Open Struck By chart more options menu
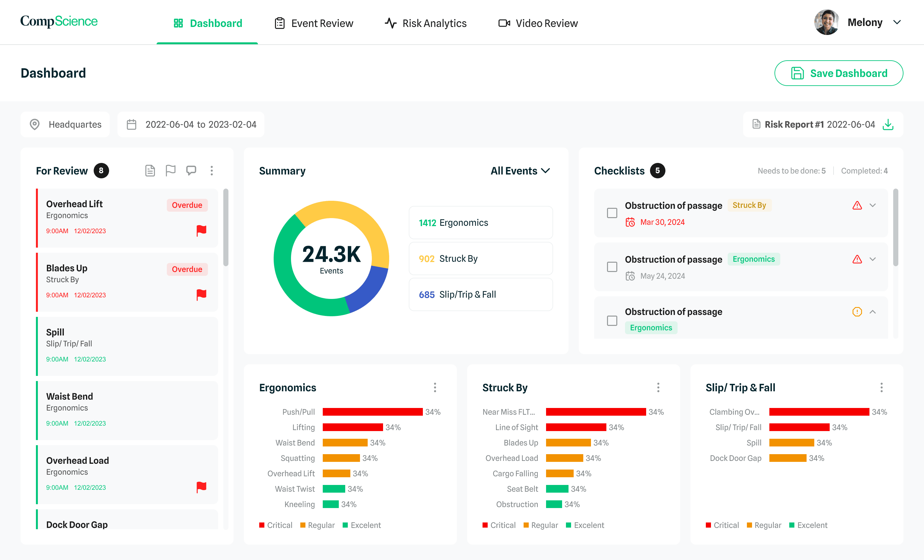The height and width of the screenshot is (560, 924). 658,387
